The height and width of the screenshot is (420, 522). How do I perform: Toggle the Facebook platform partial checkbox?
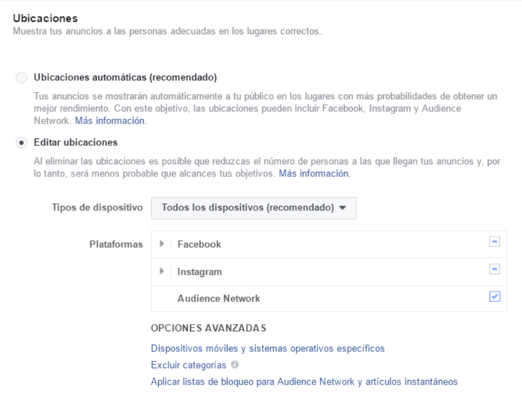click(495, 242)
